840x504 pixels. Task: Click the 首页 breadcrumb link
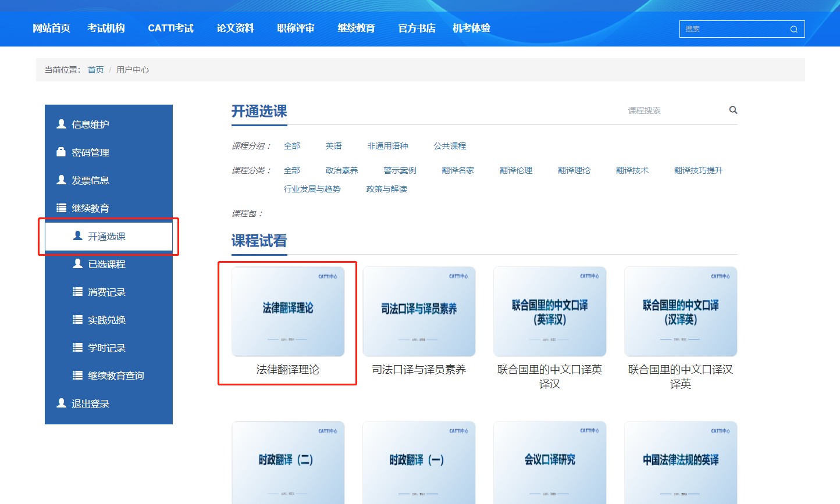pos(95,70)
